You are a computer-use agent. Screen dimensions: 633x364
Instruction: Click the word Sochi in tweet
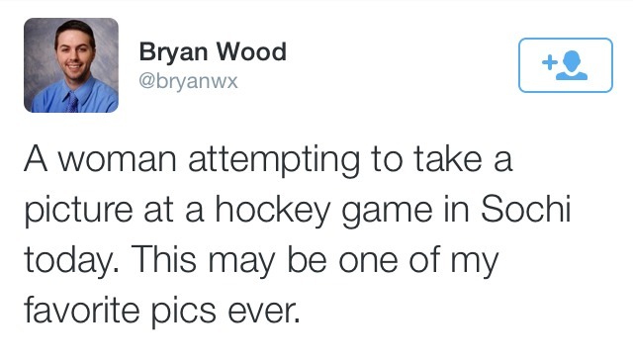pos(525,210)
